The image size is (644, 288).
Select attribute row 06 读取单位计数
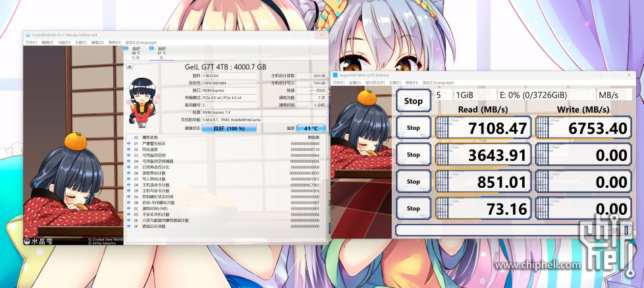pos(226,173)
